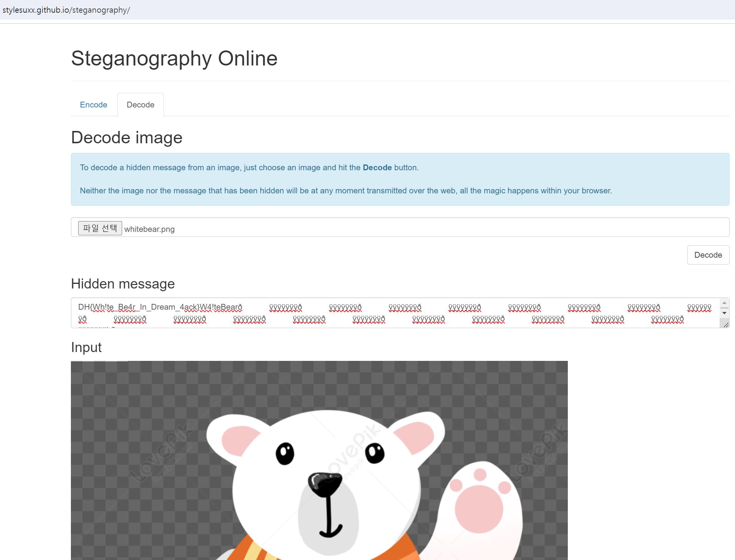Click the browser address bar URL
Image resolution: width=735 pixels, height=560 pixels.
point(66,10)
